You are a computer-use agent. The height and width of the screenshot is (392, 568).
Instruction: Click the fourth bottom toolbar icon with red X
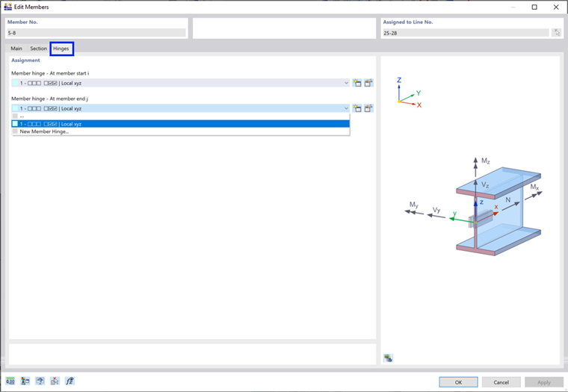55,381
